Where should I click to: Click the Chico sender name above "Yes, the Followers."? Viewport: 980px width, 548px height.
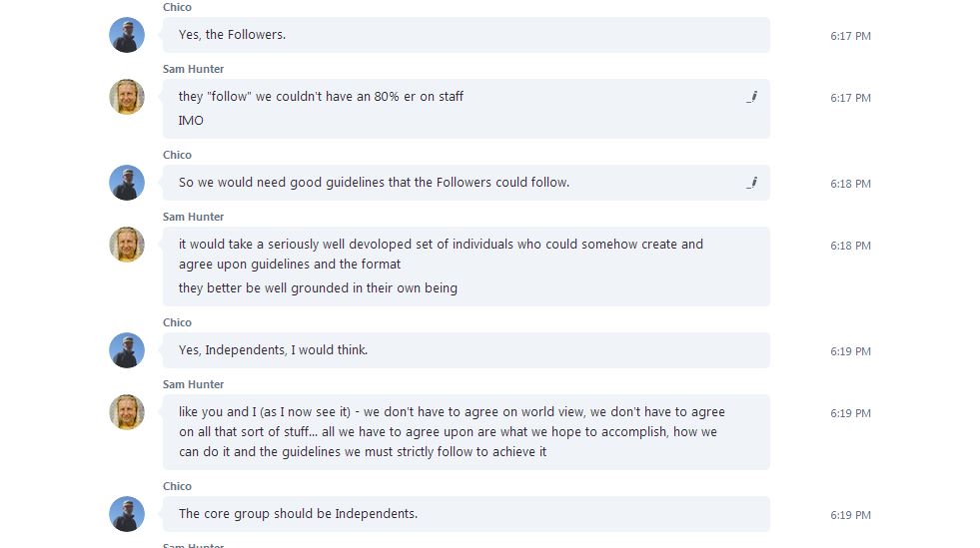(x=177, y=7)
